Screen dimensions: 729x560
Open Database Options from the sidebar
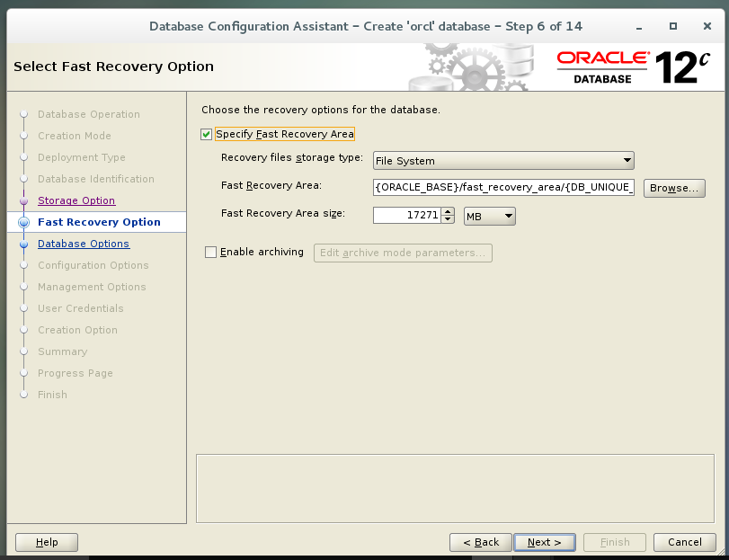pos(83,244)
